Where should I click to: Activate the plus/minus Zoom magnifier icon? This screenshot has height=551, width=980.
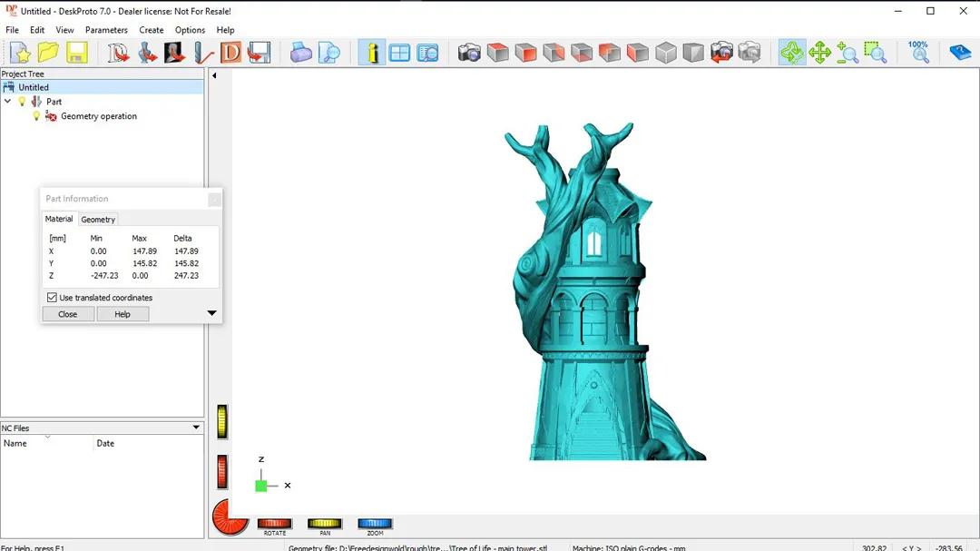tap(848, 53)
